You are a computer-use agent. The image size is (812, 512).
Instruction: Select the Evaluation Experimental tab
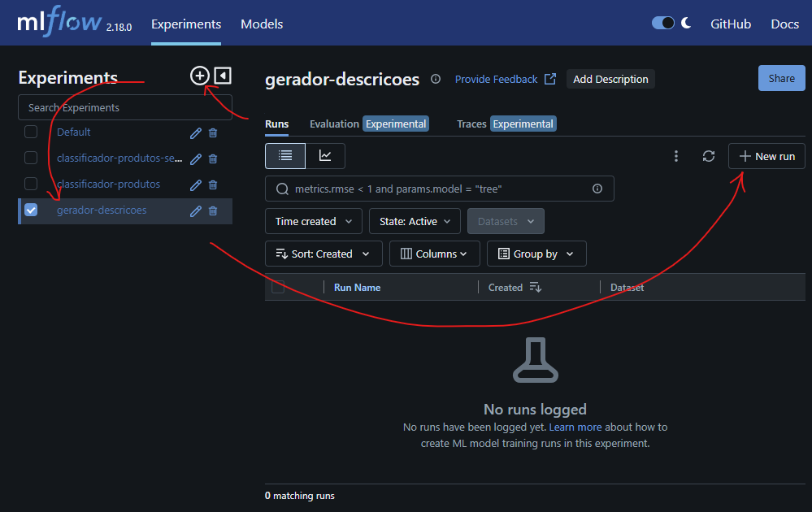pos(369,124)
